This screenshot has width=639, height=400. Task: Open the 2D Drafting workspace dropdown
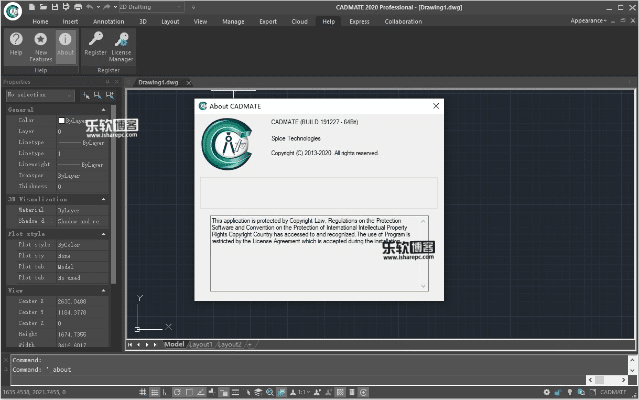pos(150,7)
